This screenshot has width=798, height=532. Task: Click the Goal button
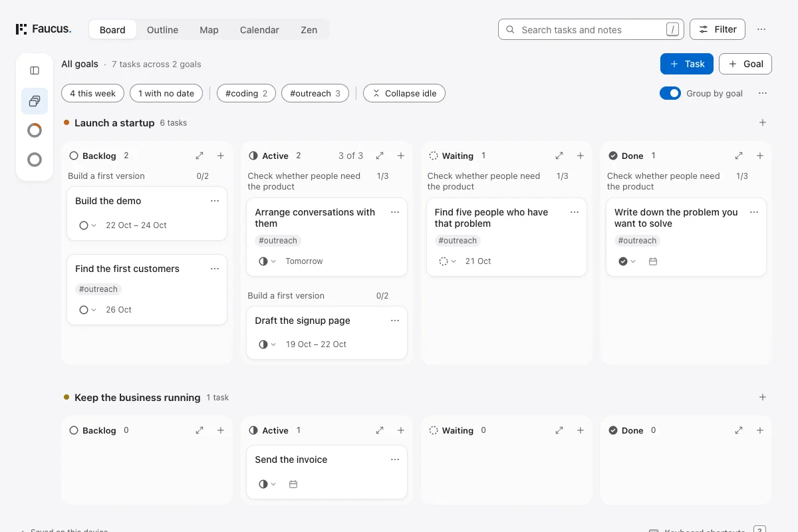click(745, 64)
